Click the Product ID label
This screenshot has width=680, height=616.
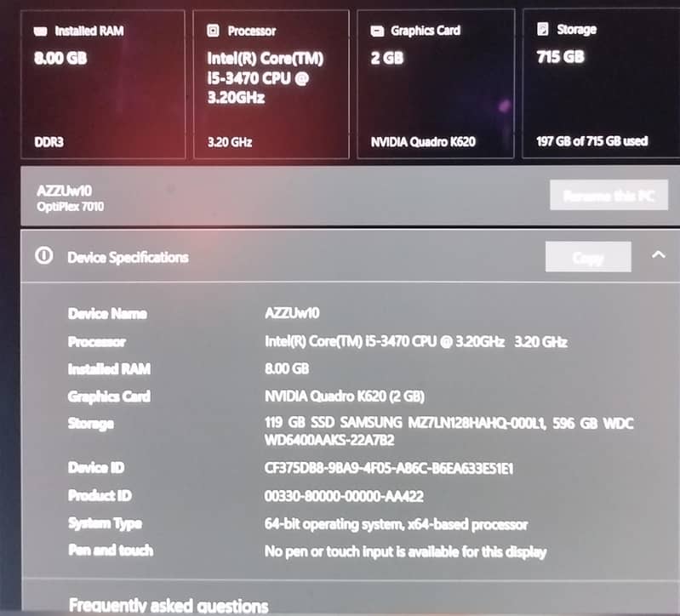[100, 495]
